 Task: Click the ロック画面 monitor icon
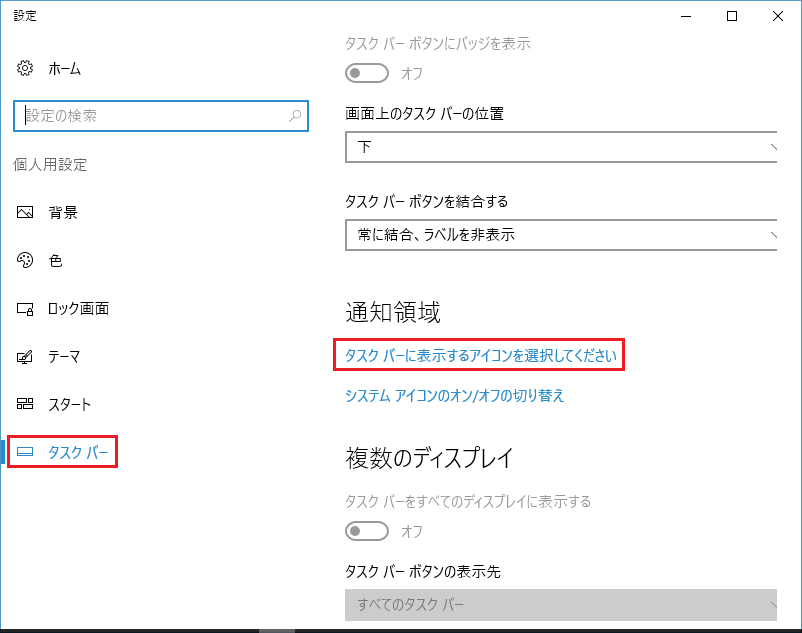point(26,308)
